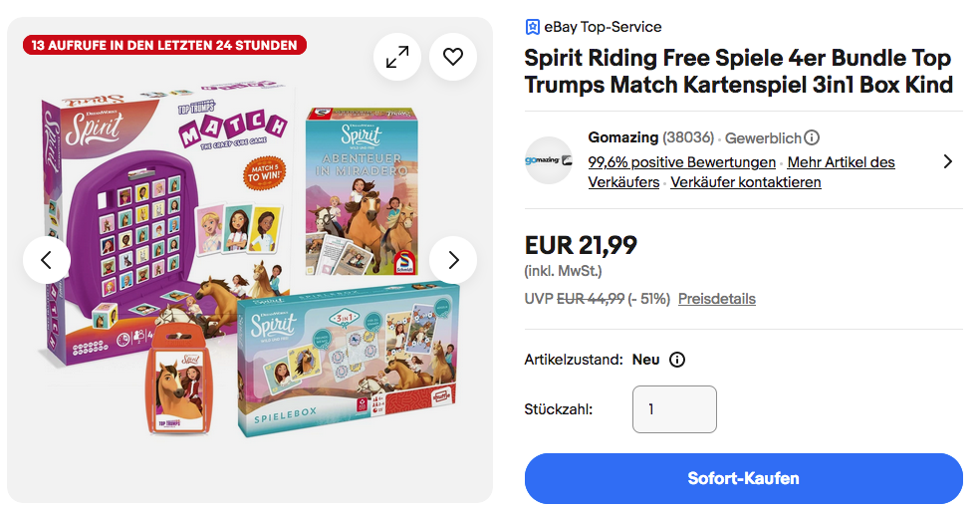The image size is (980, 509).
Task: Click Verkäufer kontaktieren link
Action: click(745, 182)
